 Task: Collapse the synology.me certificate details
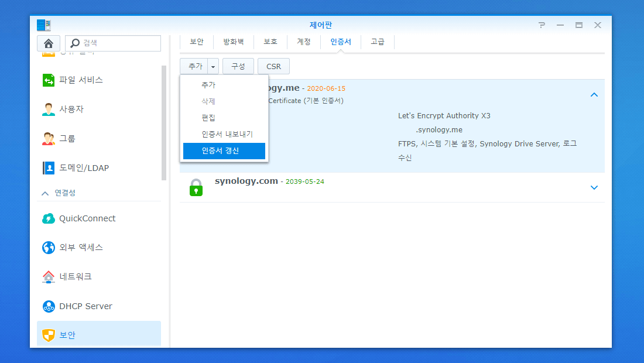click(594, 95)
